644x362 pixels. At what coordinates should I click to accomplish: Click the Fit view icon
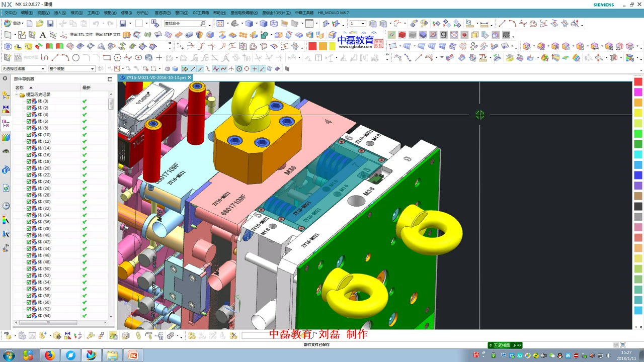click(x=220, y=24)
